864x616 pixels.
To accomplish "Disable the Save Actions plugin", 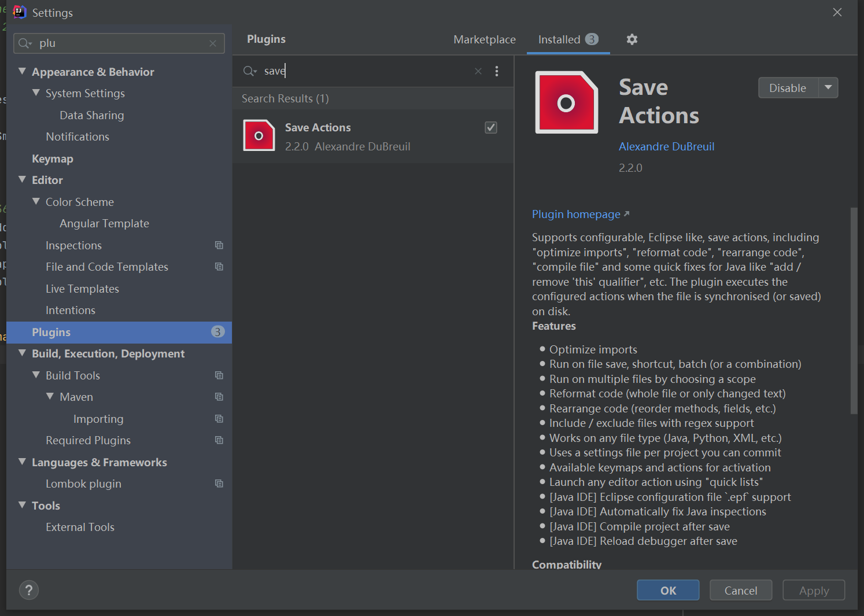I will pos(788,88).
